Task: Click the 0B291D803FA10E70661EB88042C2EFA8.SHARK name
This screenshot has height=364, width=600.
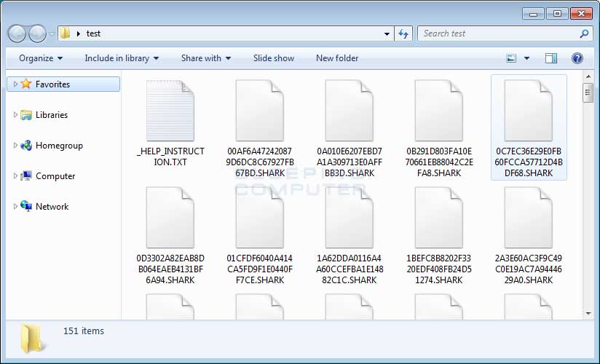Action: [x=439, y=162]
